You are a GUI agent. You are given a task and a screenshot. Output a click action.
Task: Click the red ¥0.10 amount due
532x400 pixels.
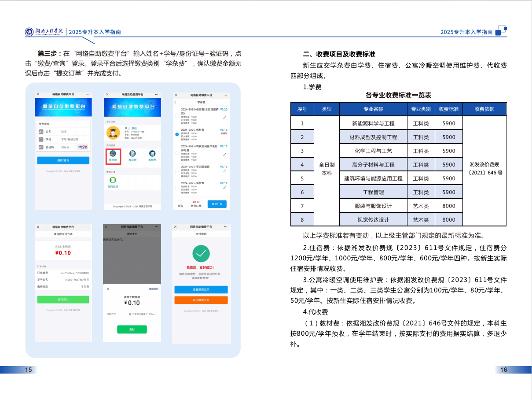tap(63, 252)
